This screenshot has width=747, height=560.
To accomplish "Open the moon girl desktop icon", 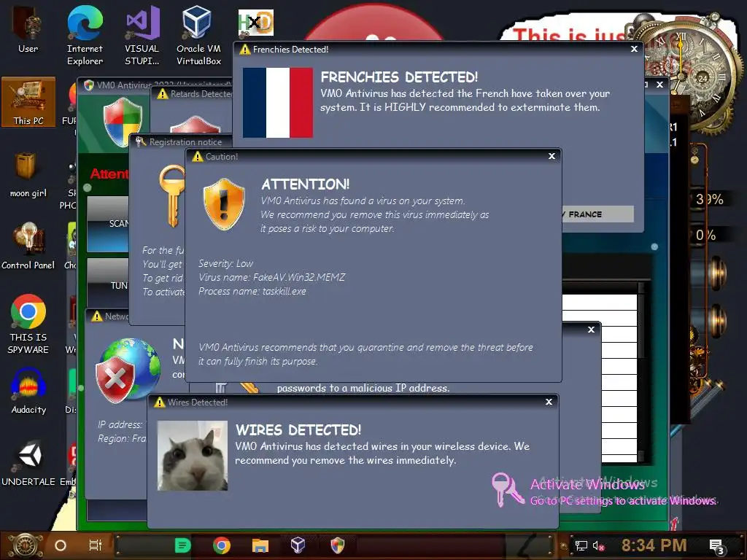I will [x=28, y=174].
